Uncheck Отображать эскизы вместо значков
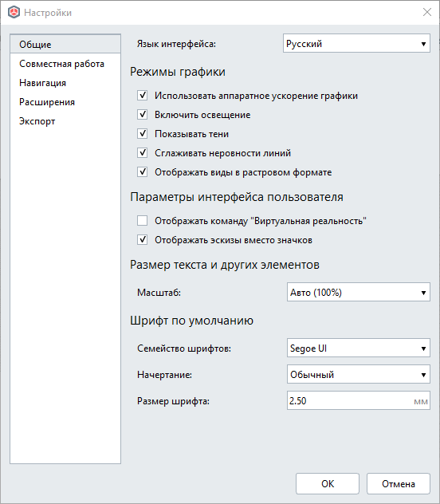Image resolution: width=440 pixels, height=504 pixels. coord(142,240)
